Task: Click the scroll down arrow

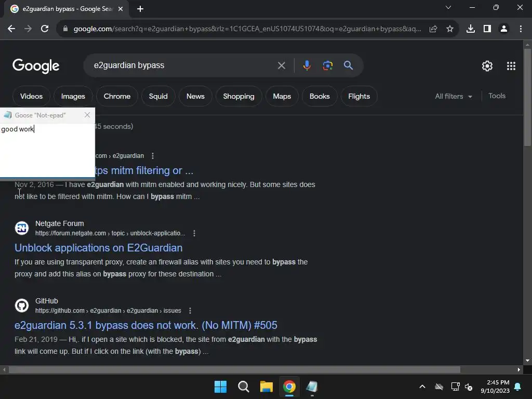Action: point(527,361)
